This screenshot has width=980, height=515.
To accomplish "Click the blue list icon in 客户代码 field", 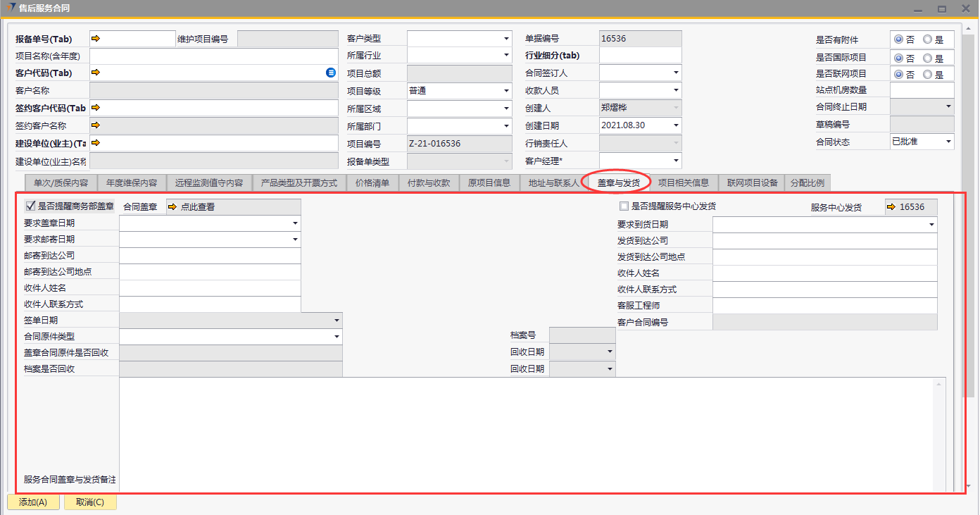I will pyautogui.click(x=331, y=73).
